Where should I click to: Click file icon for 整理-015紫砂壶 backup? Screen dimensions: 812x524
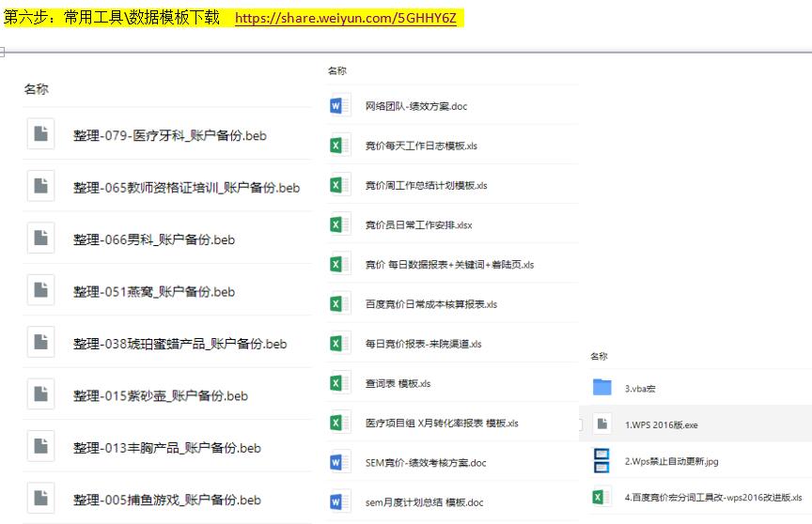[41, 393]
